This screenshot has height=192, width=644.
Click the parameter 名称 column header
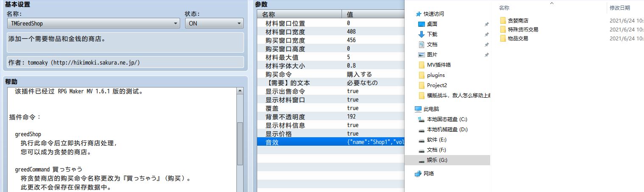tap(299, 14)
